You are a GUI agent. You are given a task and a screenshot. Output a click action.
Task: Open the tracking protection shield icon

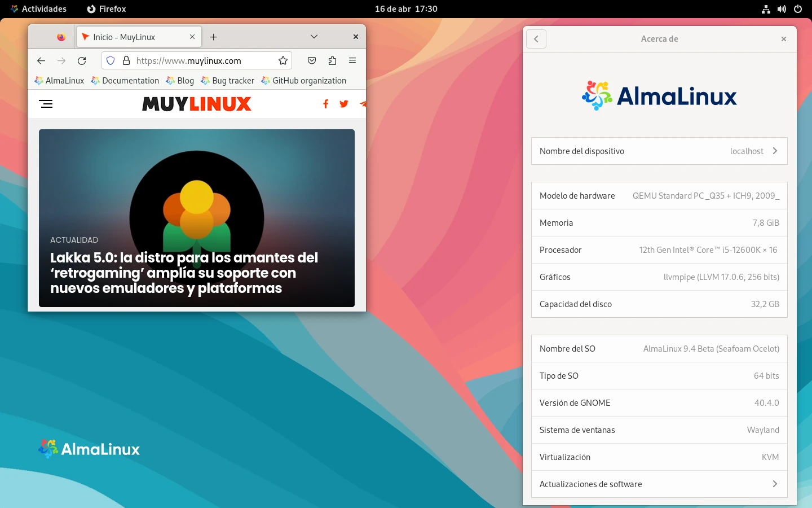click(x=111, y=60)
